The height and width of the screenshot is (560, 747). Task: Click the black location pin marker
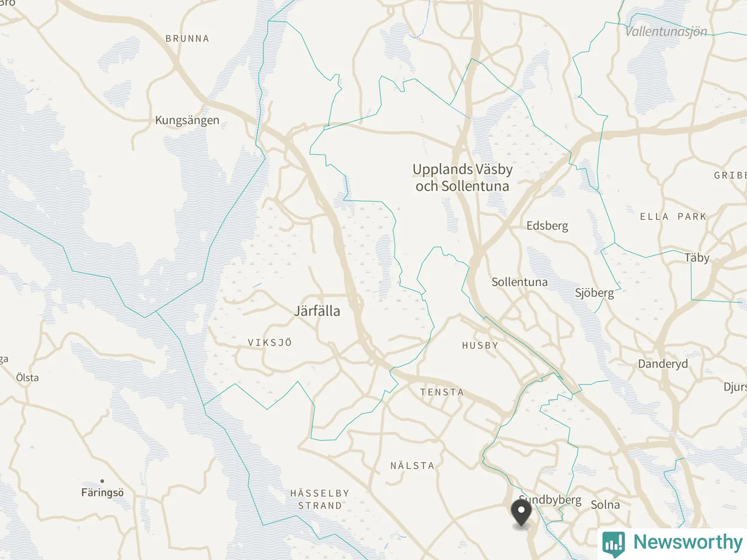(x=521, y=513)
